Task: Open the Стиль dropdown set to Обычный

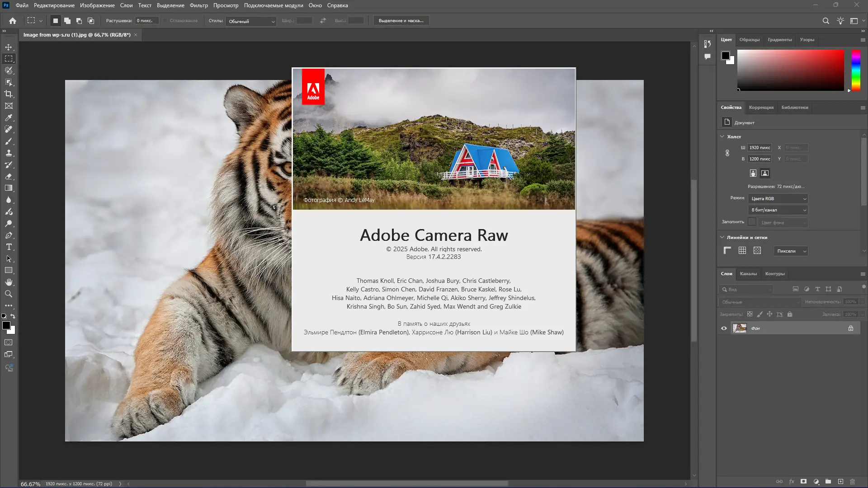Action: (x=251, y=21)
